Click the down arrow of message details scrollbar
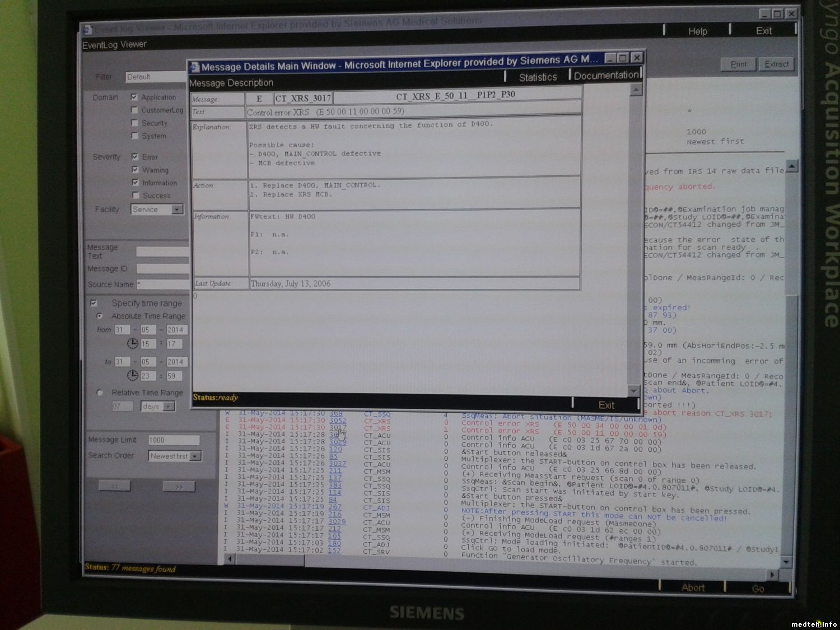 (633, 390)
